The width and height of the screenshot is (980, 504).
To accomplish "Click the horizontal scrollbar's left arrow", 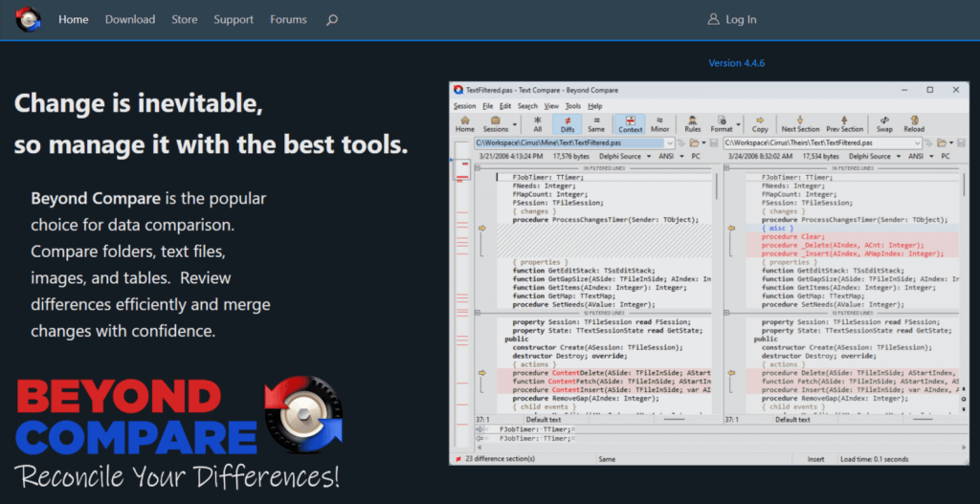I will point(479,448).
